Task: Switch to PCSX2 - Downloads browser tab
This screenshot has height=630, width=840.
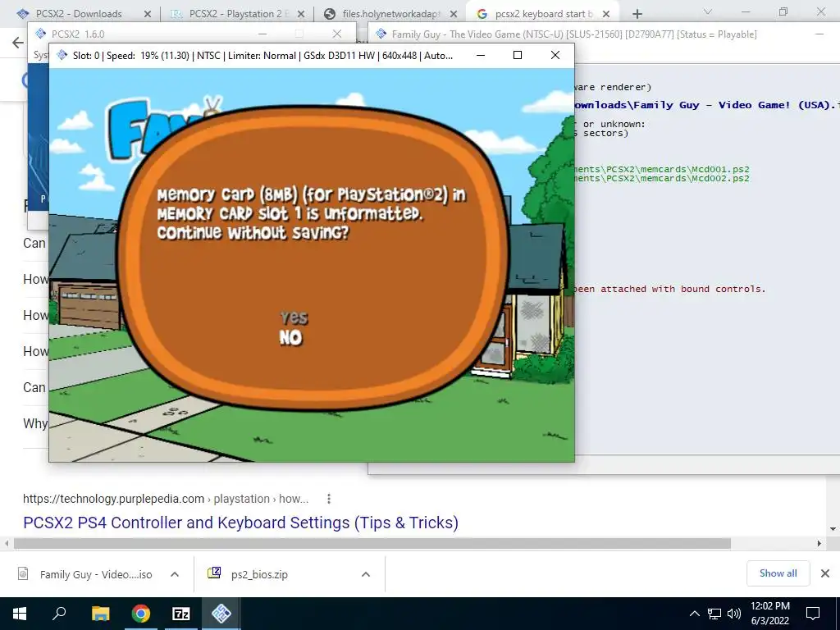Action: [x=79, y=14]
